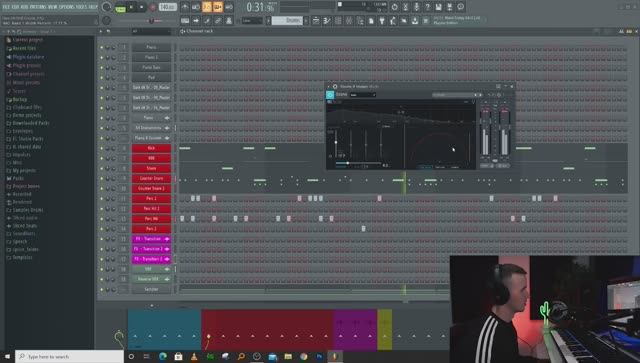Mute the Pad channel LED
This screenshot has height=363, width=640.
[x=102, y=78]
